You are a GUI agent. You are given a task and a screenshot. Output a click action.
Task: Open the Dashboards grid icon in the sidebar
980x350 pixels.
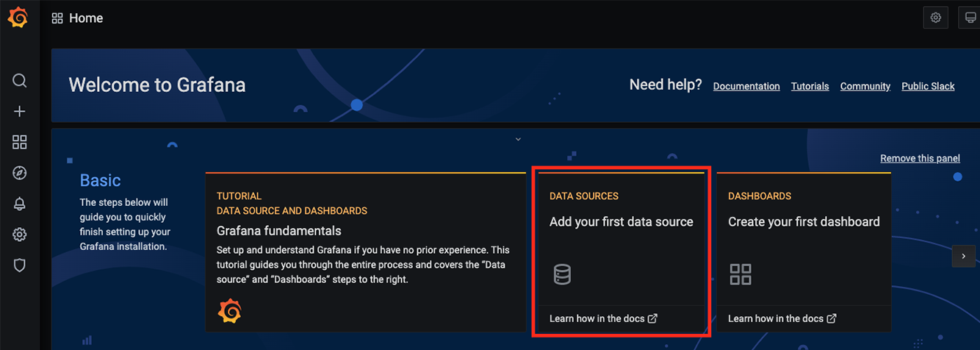click(x=20, y=143)
